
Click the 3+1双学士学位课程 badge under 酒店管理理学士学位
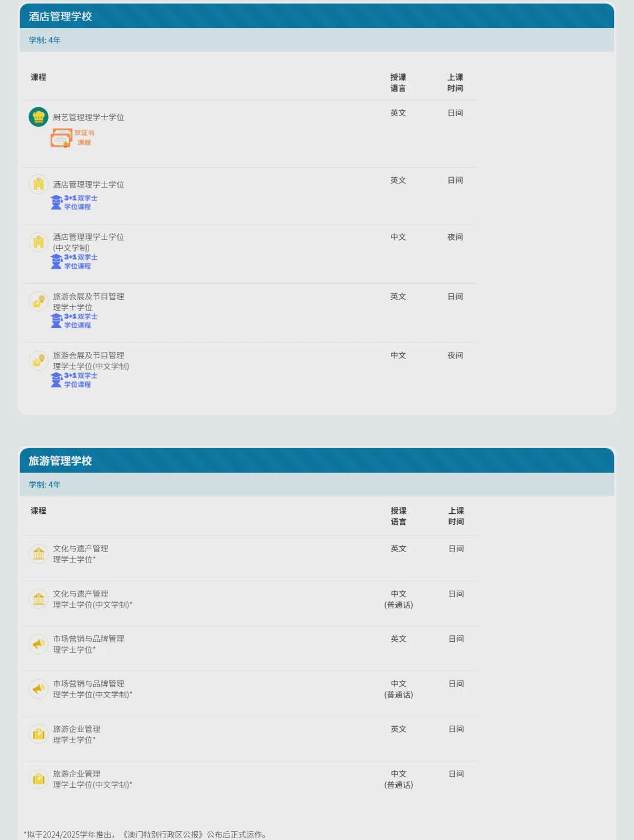(x=75, y=202)
